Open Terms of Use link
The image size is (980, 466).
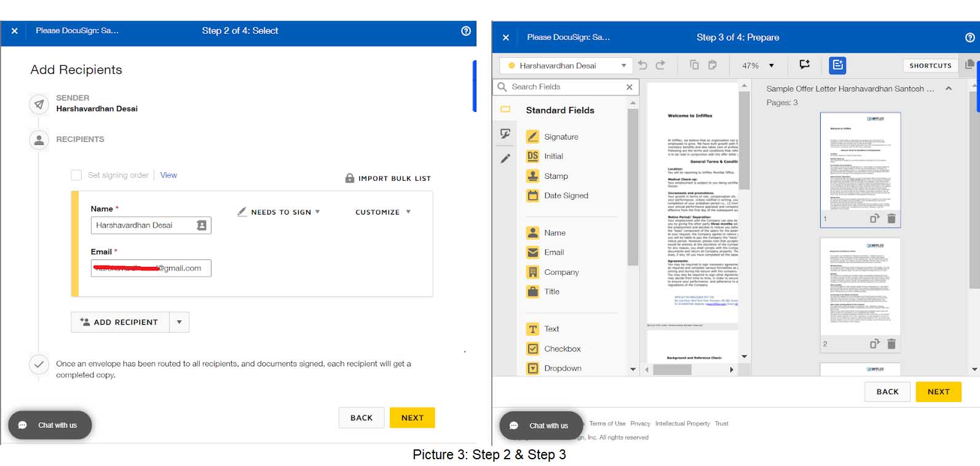[607, 424]
